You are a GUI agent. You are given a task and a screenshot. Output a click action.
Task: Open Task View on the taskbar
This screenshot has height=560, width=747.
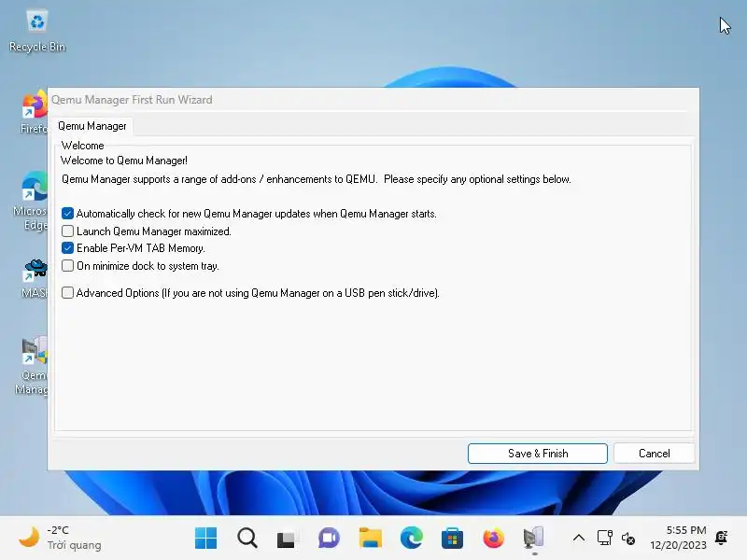pyautogui.click(x=286, y=539)
